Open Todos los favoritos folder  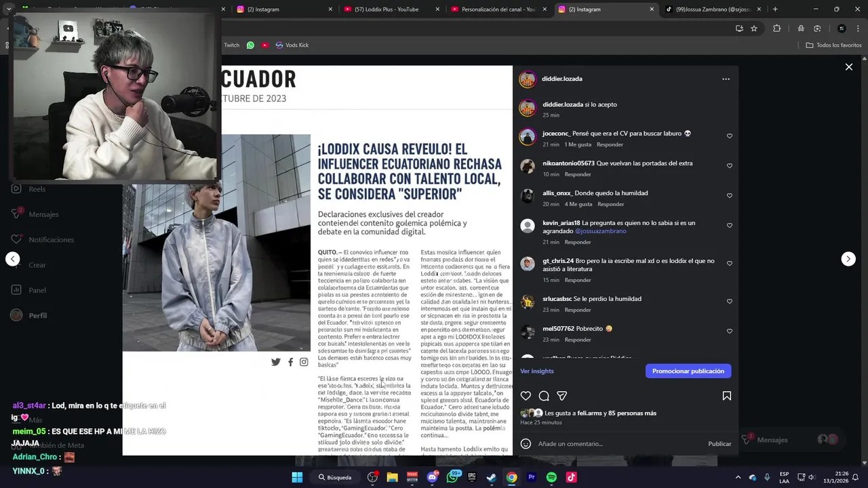click(833, 45)
